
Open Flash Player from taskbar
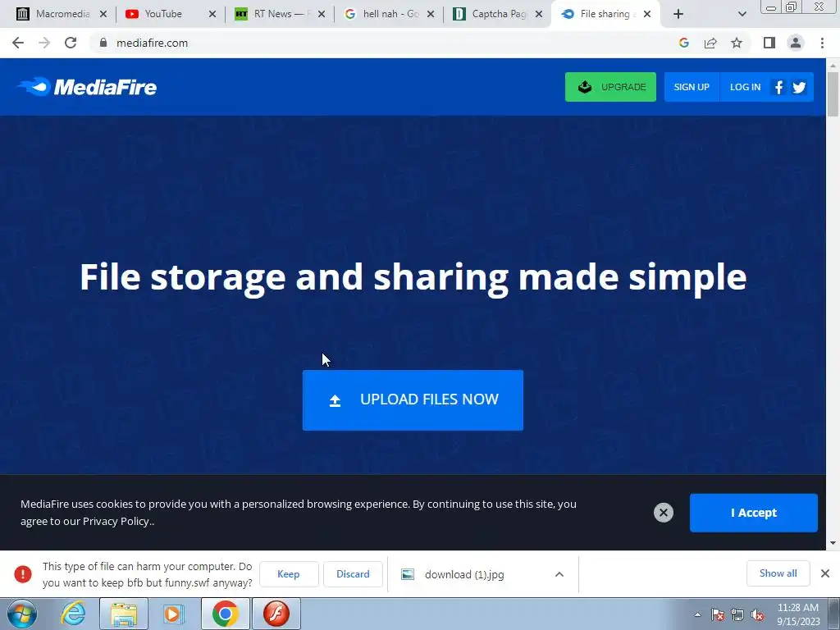tap(276, 614)
